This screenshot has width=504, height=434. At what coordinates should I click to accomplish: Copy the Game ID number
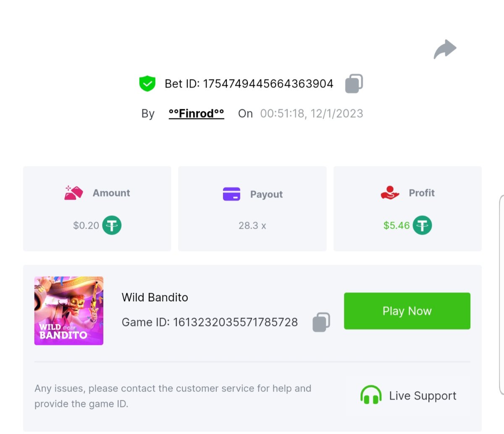(x=321, y=322)
